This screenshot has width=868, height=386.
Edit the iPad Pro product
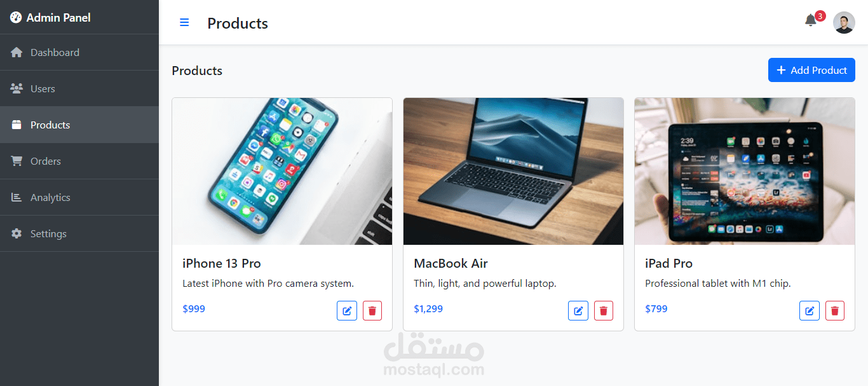[x=810, y=311]
